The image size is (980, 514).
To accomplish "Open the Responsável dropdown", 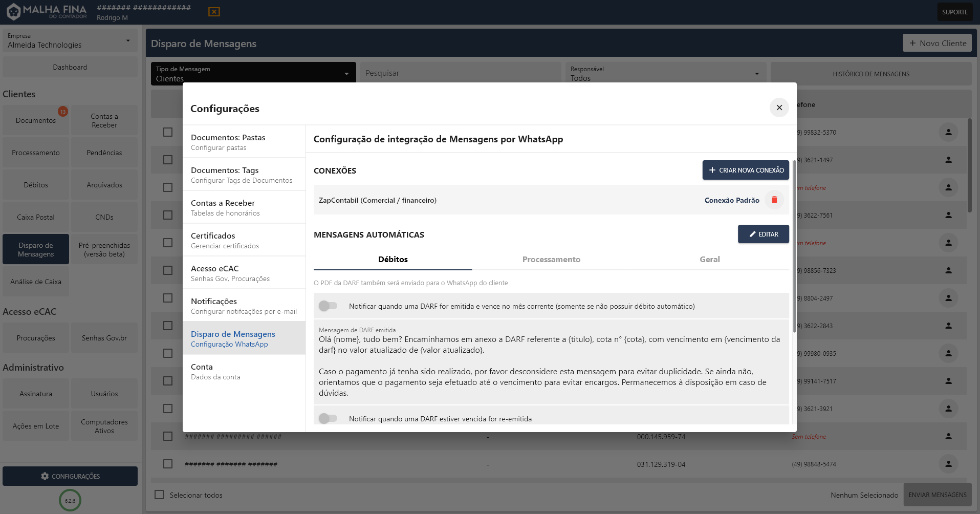I will click(665, 74).
